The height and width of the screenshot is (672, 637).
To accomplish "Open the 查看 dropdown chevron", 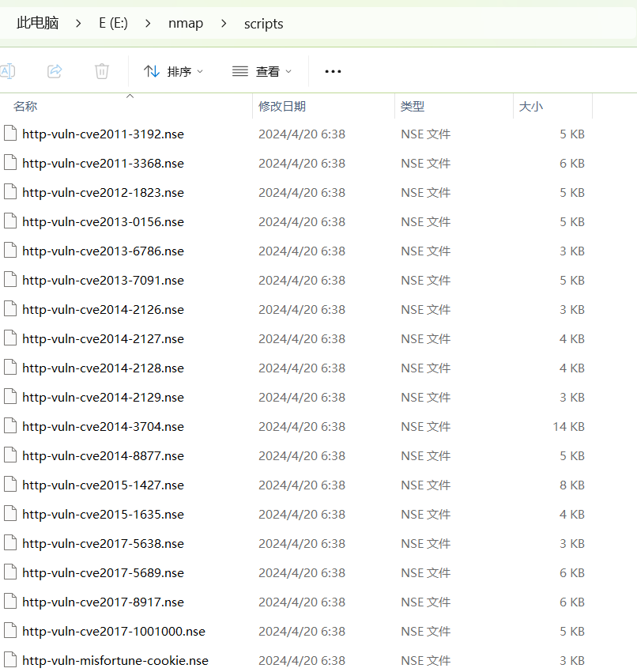I will [x=289, y=70].
